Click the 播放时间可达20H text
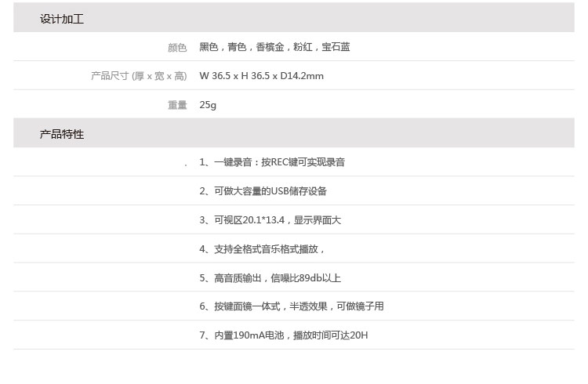 point(330,335)
